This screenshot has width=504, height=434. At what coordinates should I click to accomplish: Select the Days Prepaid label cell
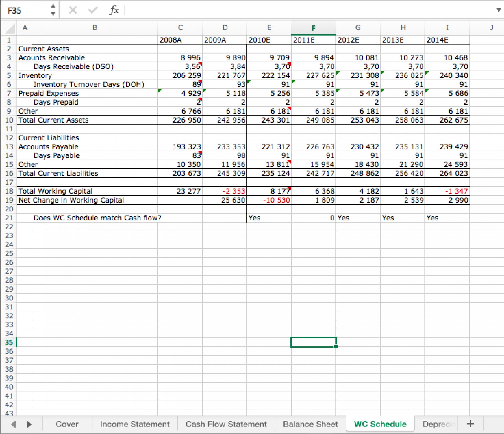(x=56, y=102)
